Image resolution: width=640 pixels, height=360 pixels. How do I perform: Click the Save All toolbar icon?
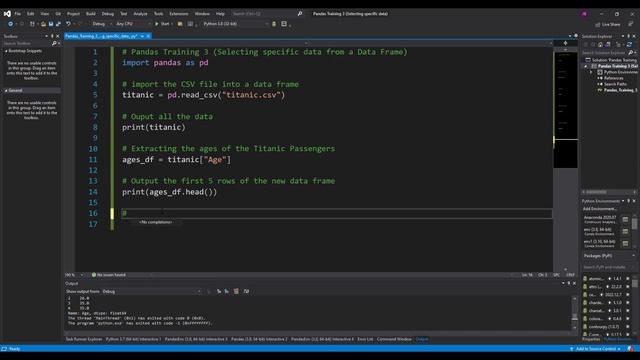pyautogui.click(x=58, y=24)
